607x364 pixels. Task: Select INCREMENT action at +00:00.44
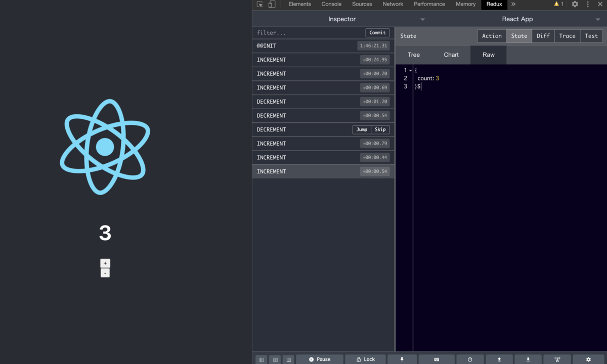tap(323, 158)
